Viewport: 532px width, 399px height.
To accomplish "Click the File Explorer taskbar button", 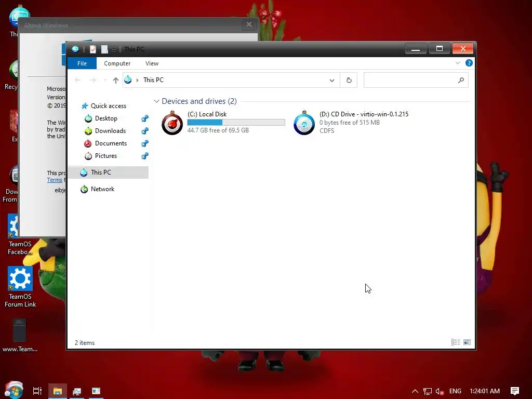I will click(x=57, y=391).
